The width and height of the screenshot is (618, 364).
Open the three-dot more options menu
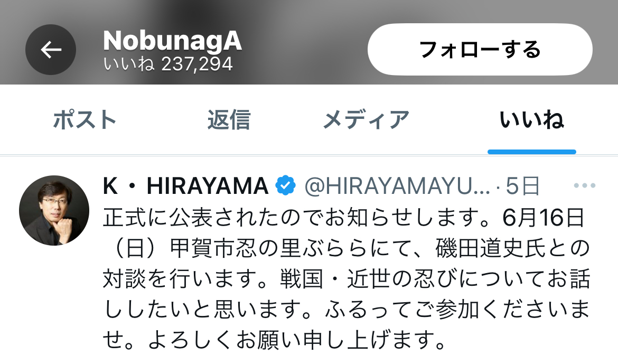tap(585, 185)
